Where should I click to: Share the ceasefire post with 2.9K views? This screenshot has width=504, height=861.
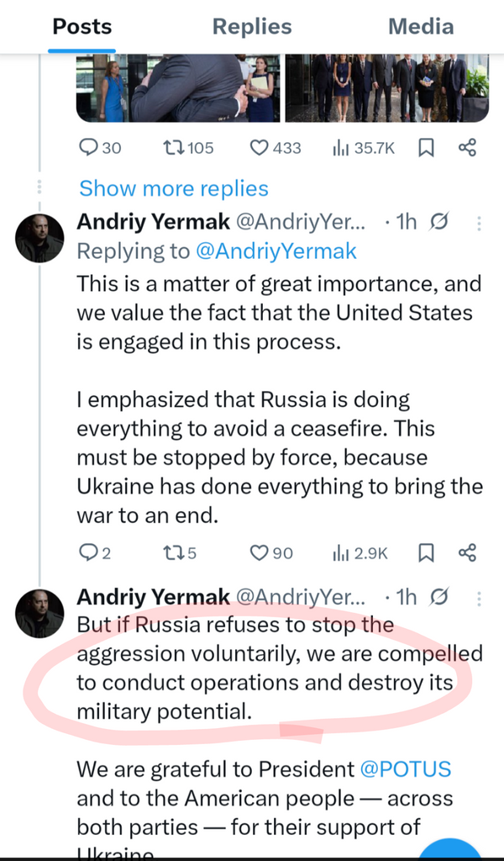[468, 552]
